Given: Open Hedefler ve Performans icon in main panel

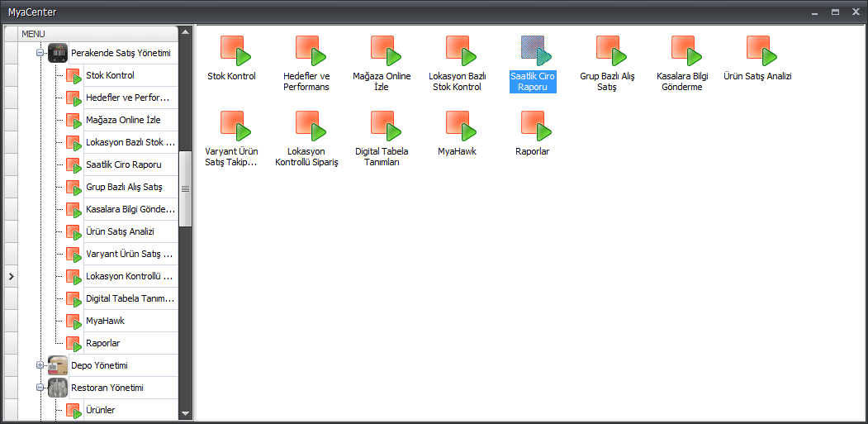Looking at the screenshot, I should 311,50.
